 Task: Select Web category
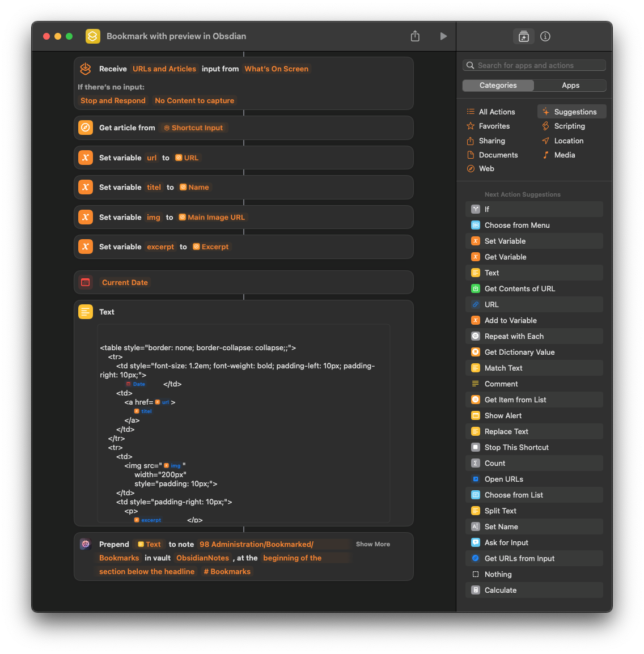tap(486, 168)
